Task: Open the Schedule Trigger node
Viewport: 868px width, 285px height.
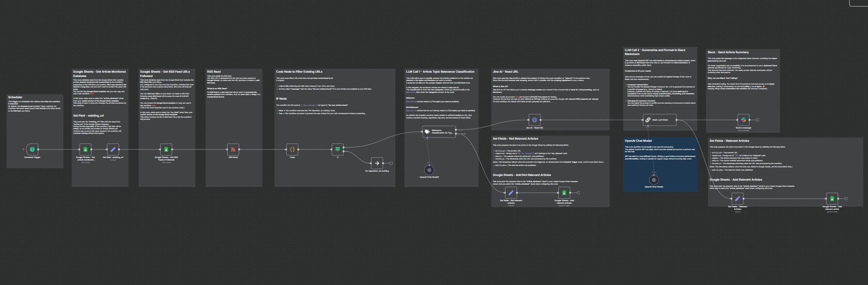Action: (x=32, y=149)
